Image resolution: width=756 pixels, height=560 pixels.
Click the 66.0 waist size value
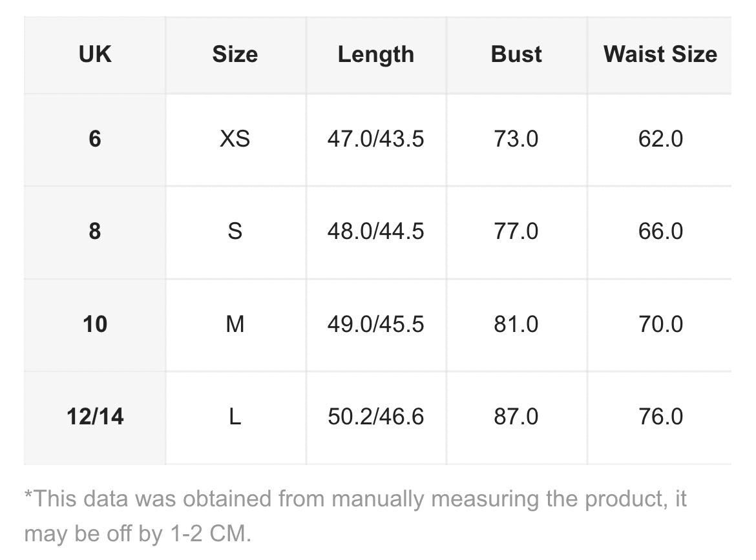pos(660,231)
